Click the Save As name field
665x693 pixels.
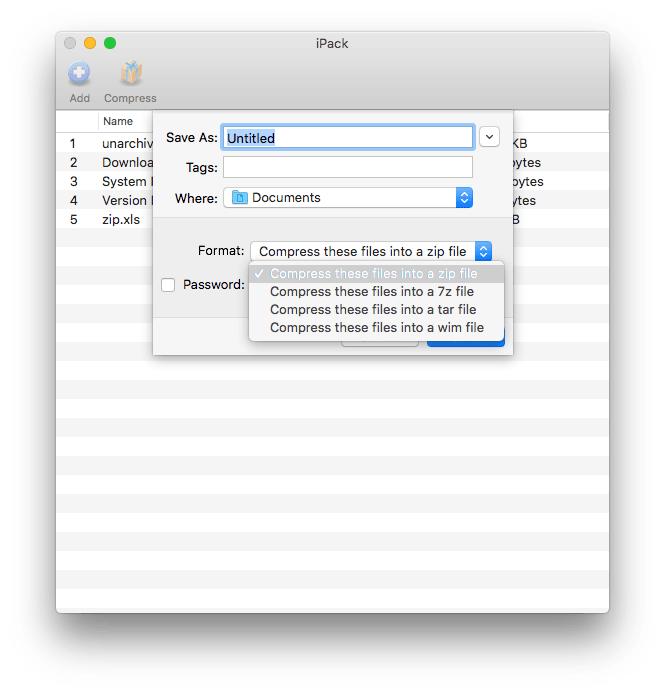click(x=348, y=137)
